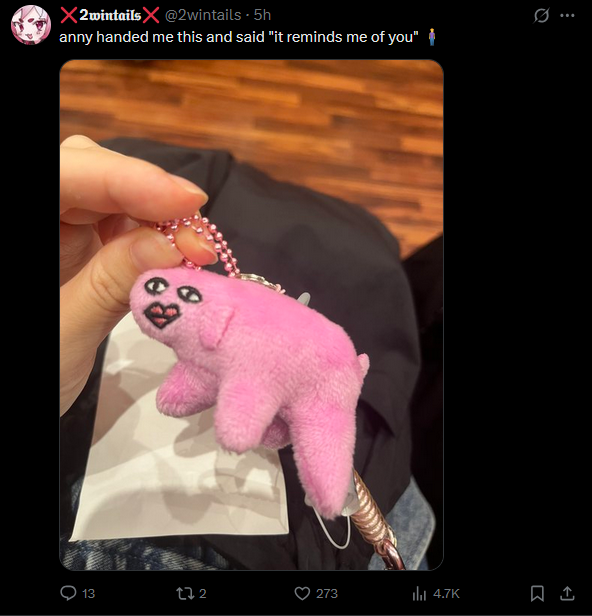Open the @2wintails handle link
The image size is (592, 616).
[x=203, y=15]
